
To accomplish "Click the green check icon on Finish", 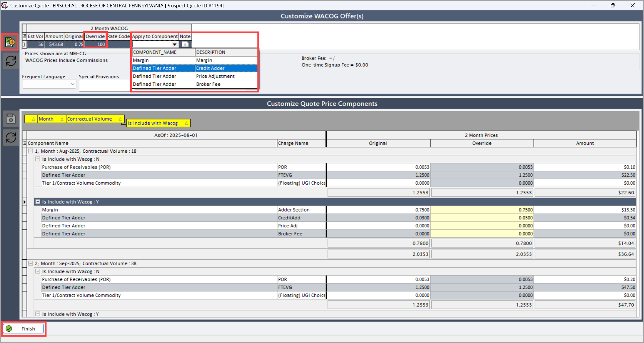I will [x=9, y=329].
